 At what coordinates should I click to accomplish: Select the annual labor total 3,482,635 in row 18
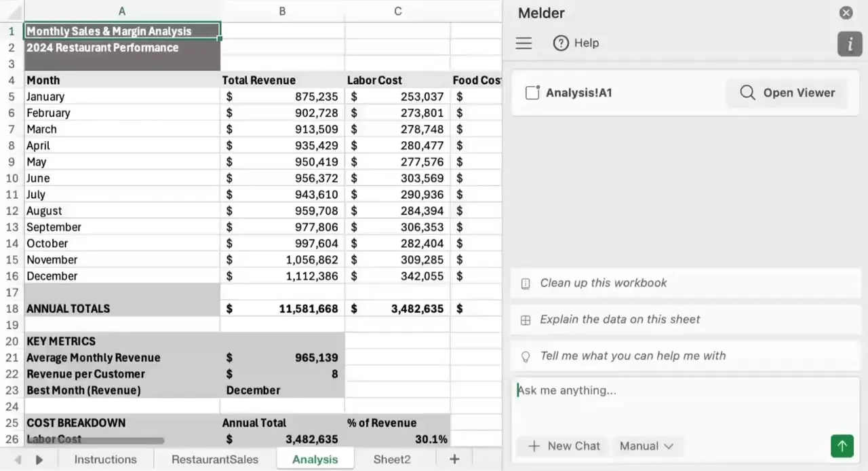pyautogui.click(x=397, y=309)
